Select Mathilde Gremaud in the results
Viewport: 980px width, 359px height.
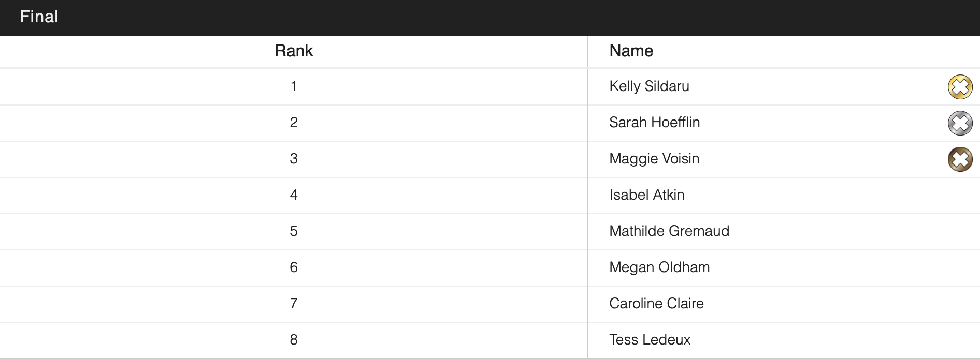(669, 231)
